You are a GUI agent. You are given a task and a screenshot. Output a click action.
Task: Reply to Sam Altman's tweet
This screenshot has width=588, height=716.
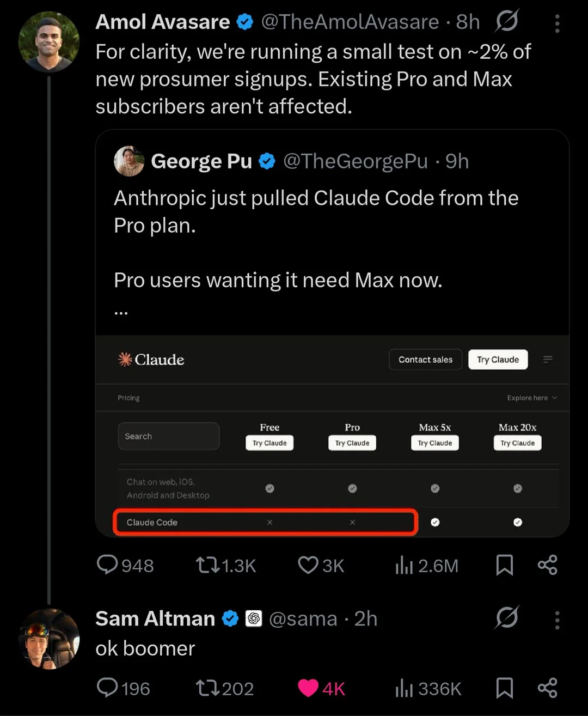[x=107, y=688]
